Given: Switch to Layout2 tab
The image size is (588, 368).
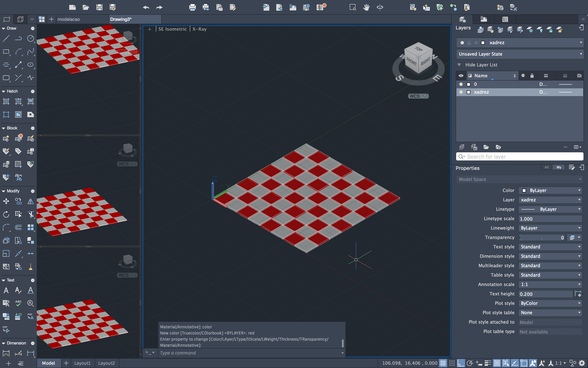Looking at the screenshot, I should (106, 363).
